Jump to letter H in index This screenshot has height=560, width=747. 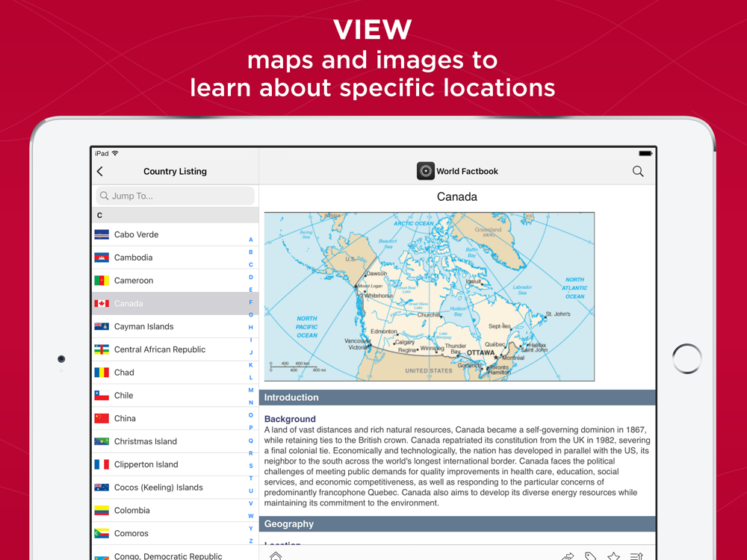pyautogui.click(x=250, y=327)
